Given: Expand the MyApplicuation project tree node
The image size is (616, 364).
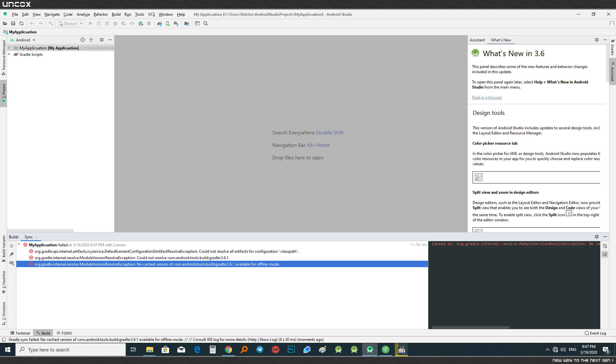Looking at the screenshot, I should pyautogui.click(x=9, y=48).
